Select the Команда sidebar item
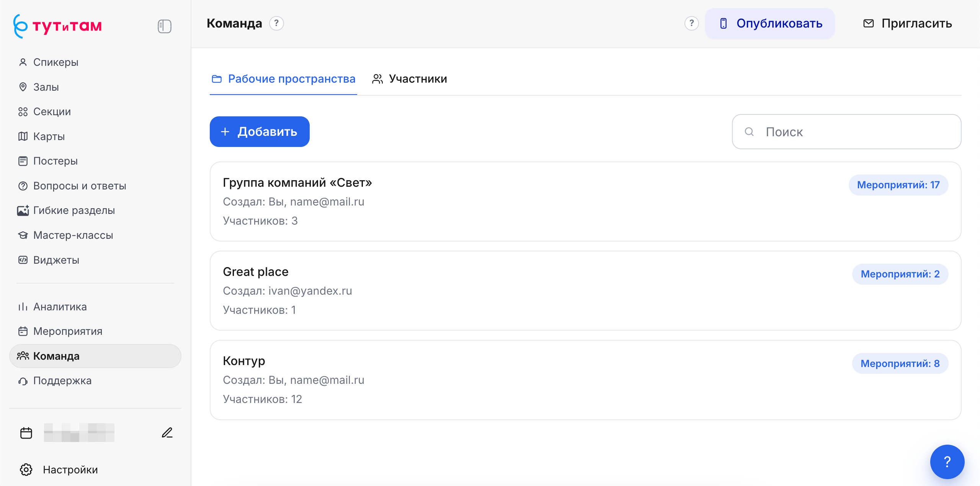 (95, 356)
